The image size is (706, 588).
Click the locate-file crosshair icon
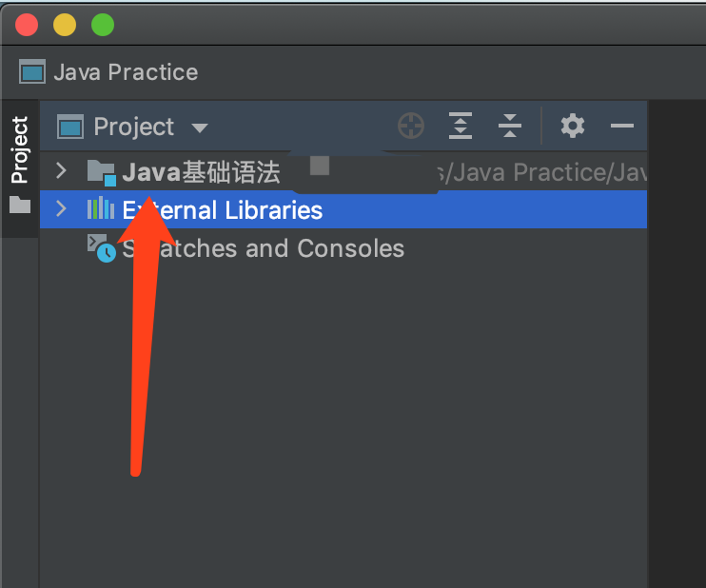point(410,126)
